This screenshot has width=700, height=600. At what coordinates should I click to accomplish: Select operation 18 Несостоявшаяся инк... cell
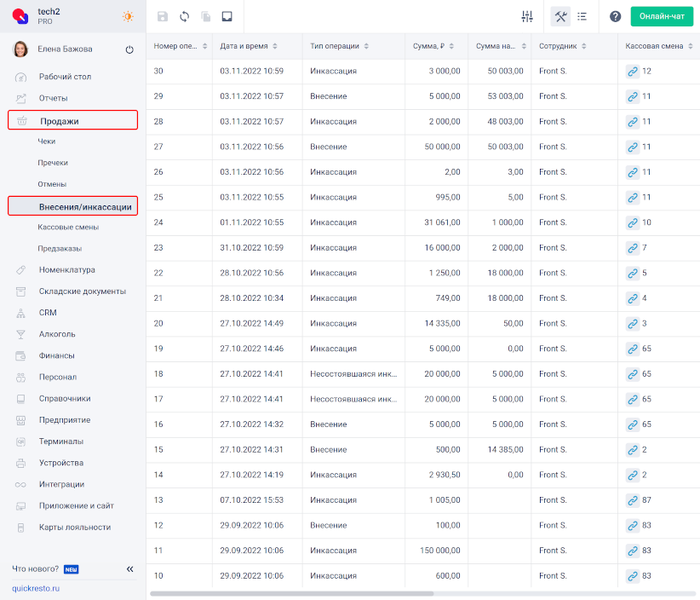(353, 374)
